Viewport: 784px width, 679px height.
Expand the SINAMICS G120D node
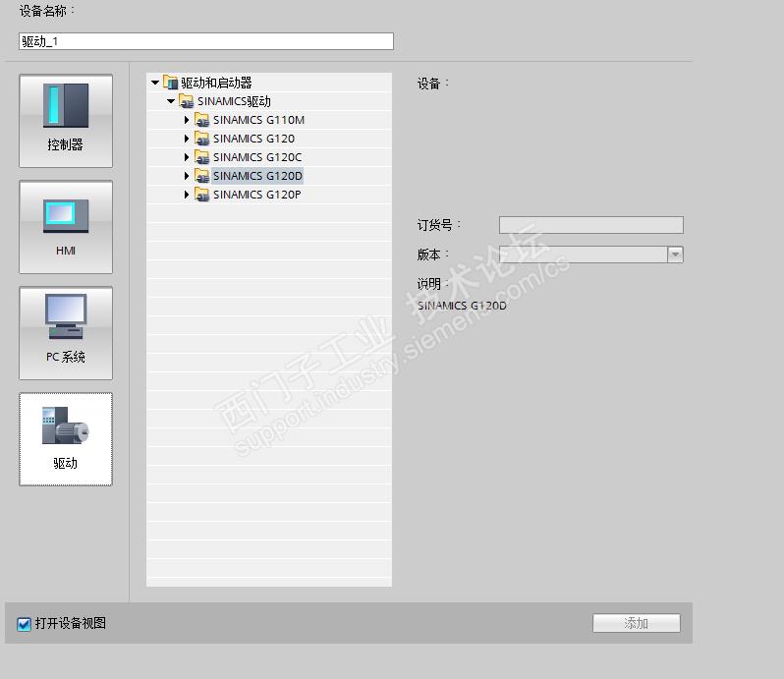(187, 176)
